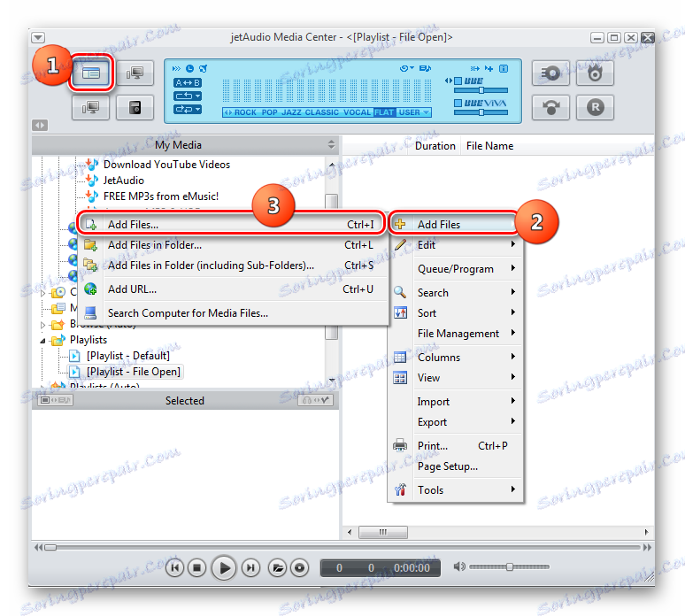Open the My Media panel sort arrows

331,144
